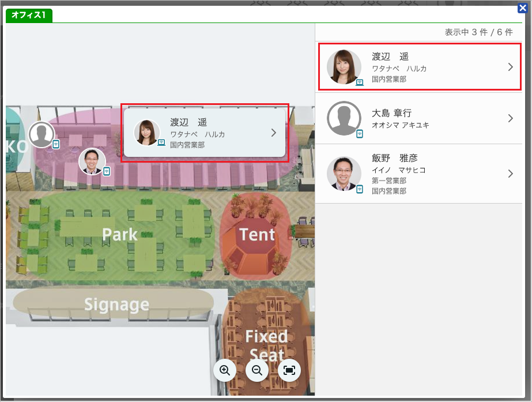Open the chevron on the map popup card
This screenshot has height=402, width=532.
pos(273,133)
